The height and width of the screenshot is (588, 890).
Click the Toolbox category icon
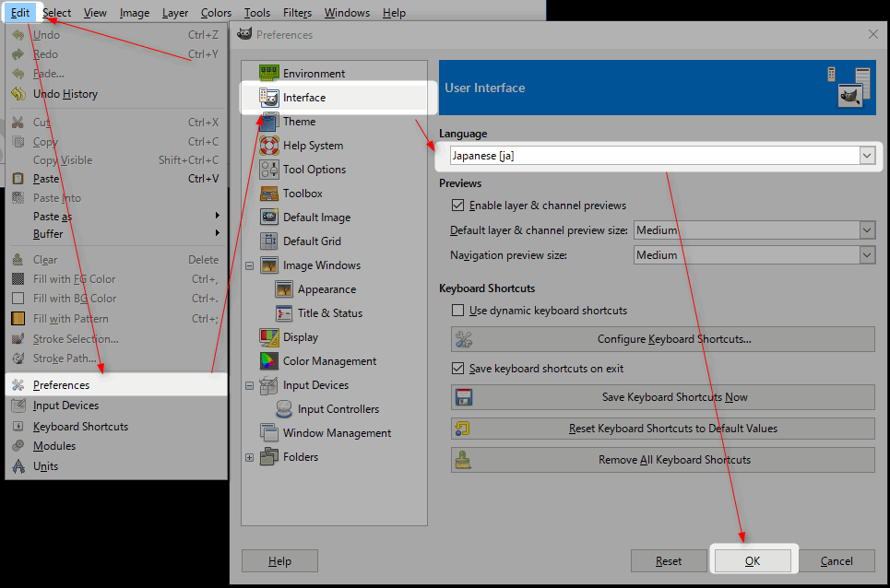[x=269, y=194]
